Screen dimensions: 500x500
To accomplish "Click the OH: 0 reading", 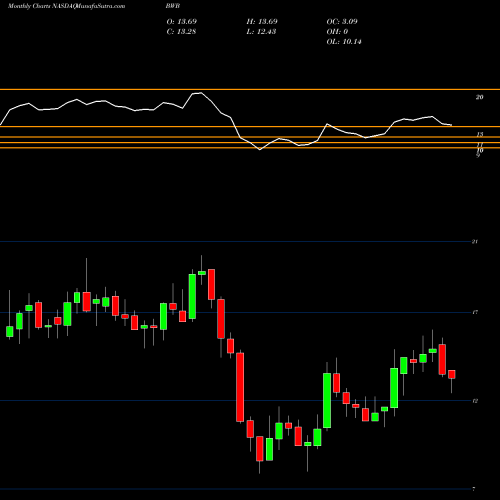I will coord(337,32).
